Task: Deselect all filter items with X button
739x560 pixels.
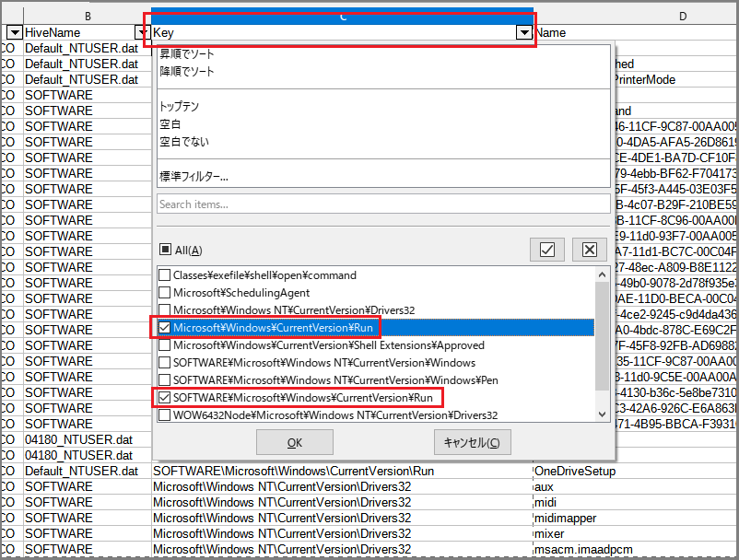Action: coord(589,250)
